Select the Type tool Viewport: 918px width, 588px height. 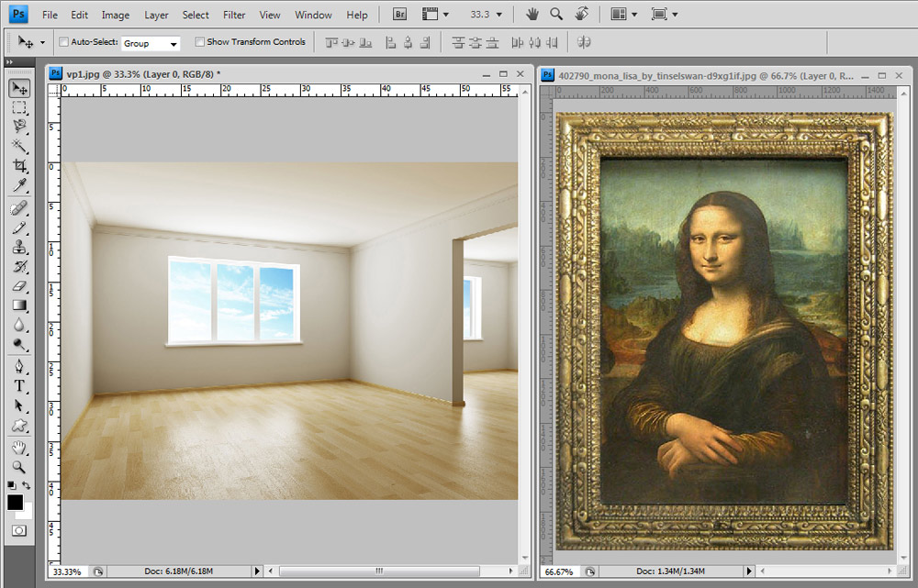(x=19, y=386)
